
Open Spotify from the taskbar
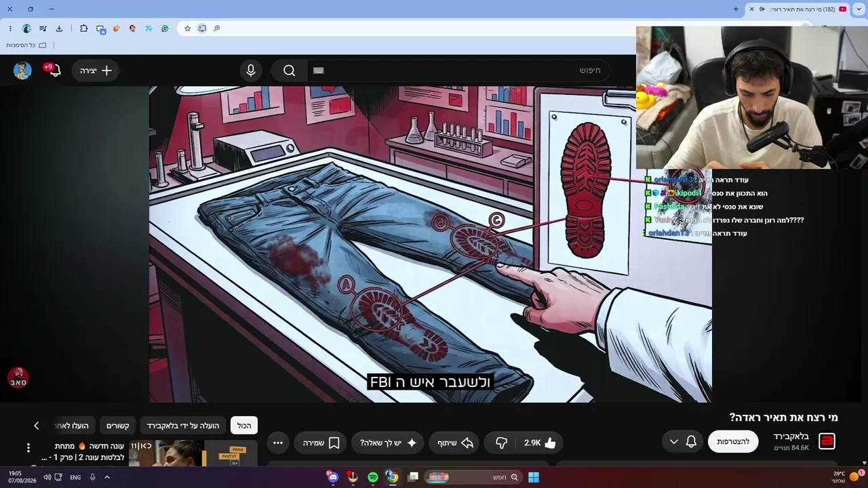click(373, 477)
